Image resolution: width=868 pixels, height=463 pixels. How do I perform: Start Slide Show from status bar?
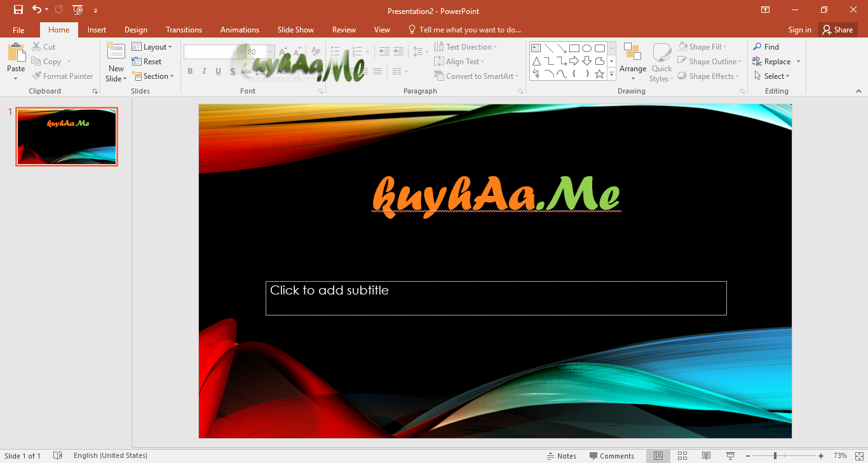coord(730,455)
